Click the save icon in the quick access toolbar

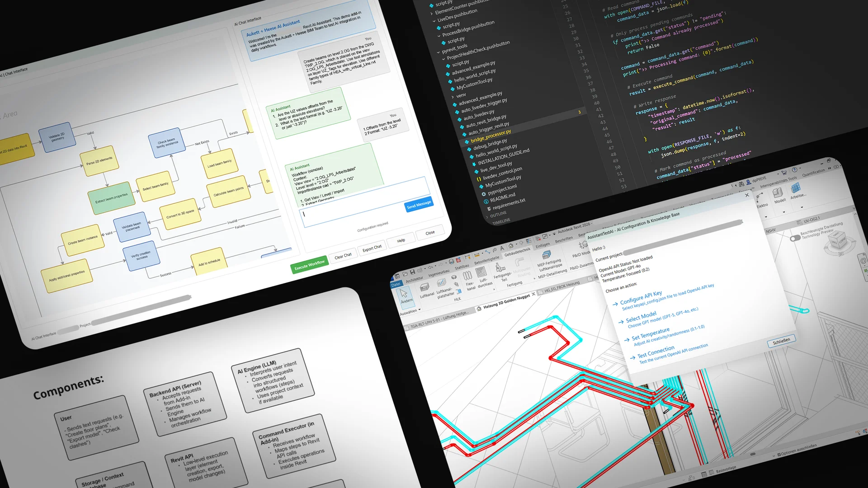click(x=412, y=272)
